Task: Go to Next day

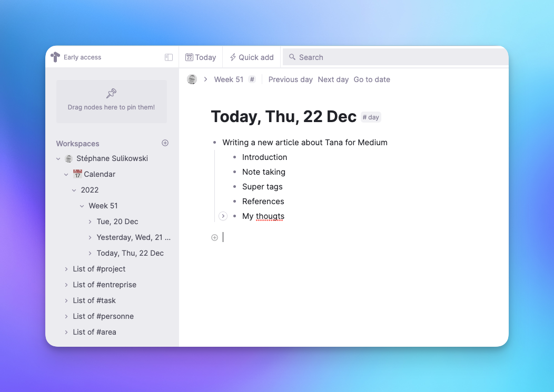Action: pyautogui.click(x=333, y=79)
